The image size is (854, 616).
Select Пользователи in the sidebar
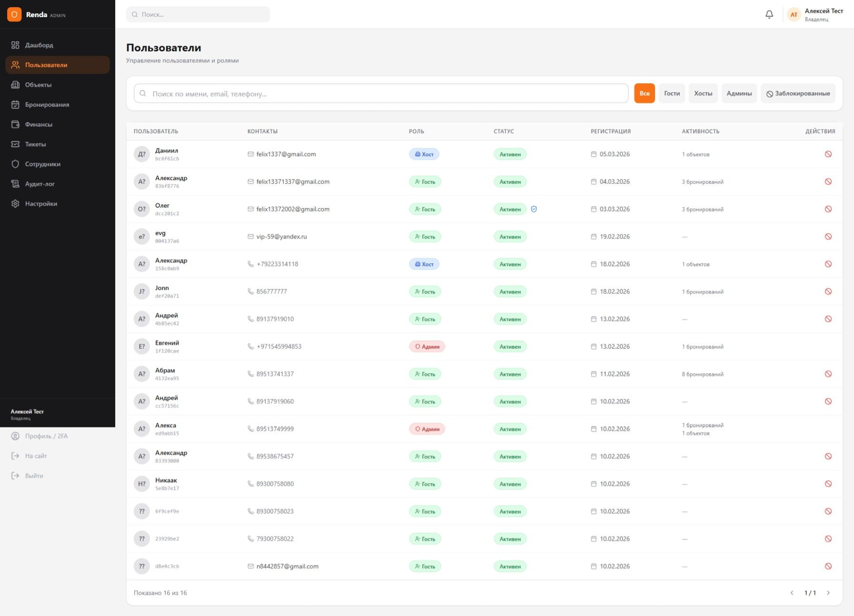pyautogui.click(x=57, y=65)
